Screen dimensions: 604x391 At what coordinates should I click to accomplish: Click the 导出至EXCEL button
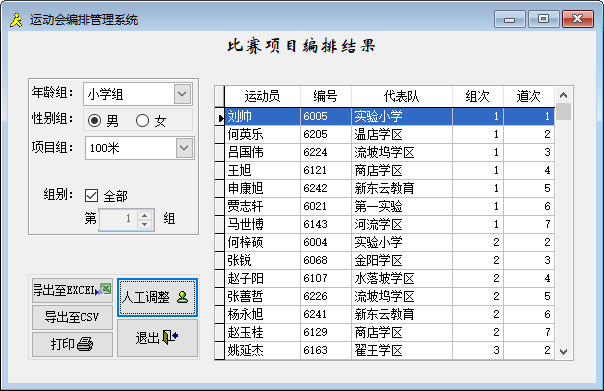click(x=72, y=290)
